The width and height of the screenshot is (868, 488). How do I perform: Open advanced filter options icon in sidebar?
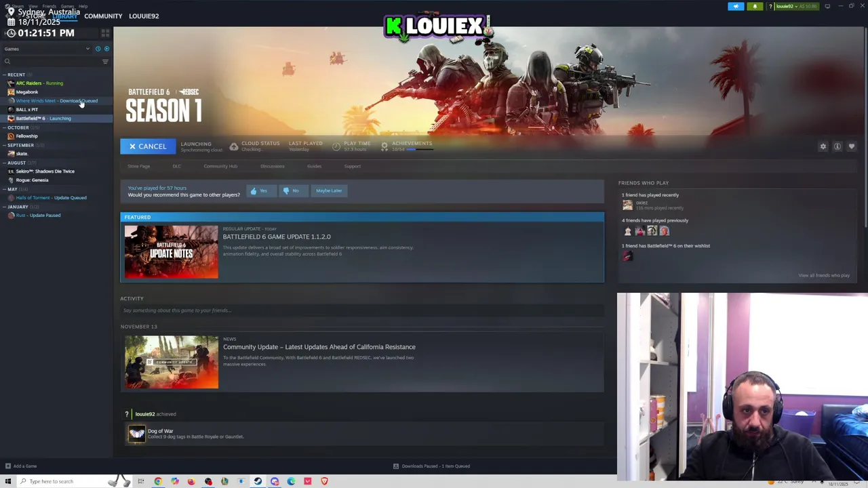click(105, 62)
